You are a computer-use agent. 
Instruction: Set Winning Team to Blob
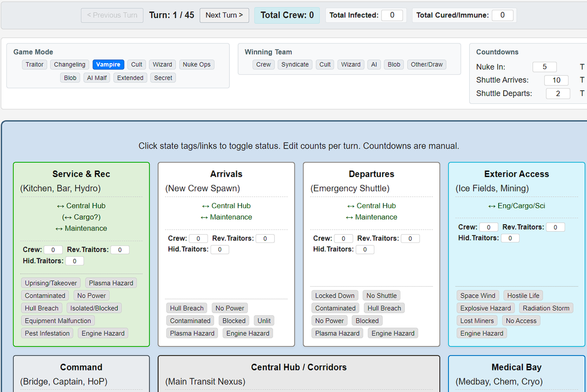point(394,64)
